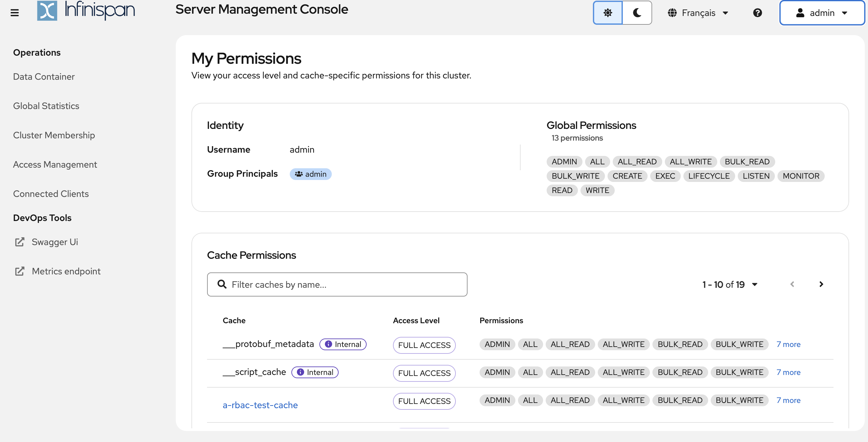
Task: Go to next page of caches
Action: (x=821, y=284)
